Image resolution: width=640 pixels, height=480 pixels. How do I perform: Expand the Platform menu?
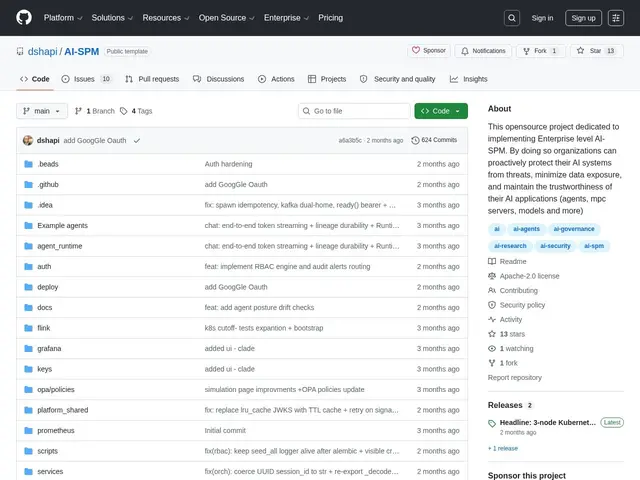pos(63,18)
